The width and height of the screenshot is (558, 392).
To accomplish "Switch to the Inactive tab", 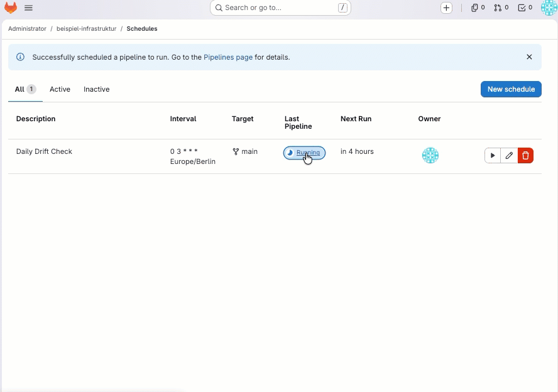I will pyautogui.click(x=96, y=89).
